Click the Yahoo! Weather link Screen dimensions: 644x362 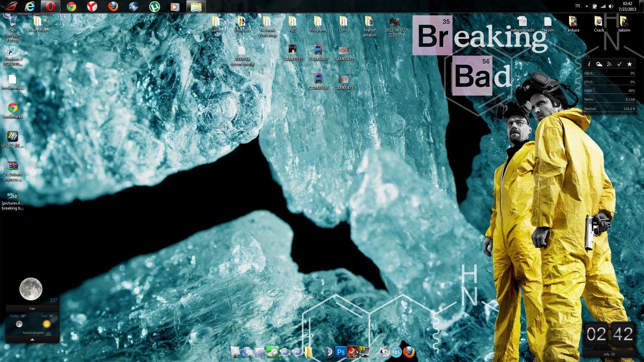[x=33, y=333]
